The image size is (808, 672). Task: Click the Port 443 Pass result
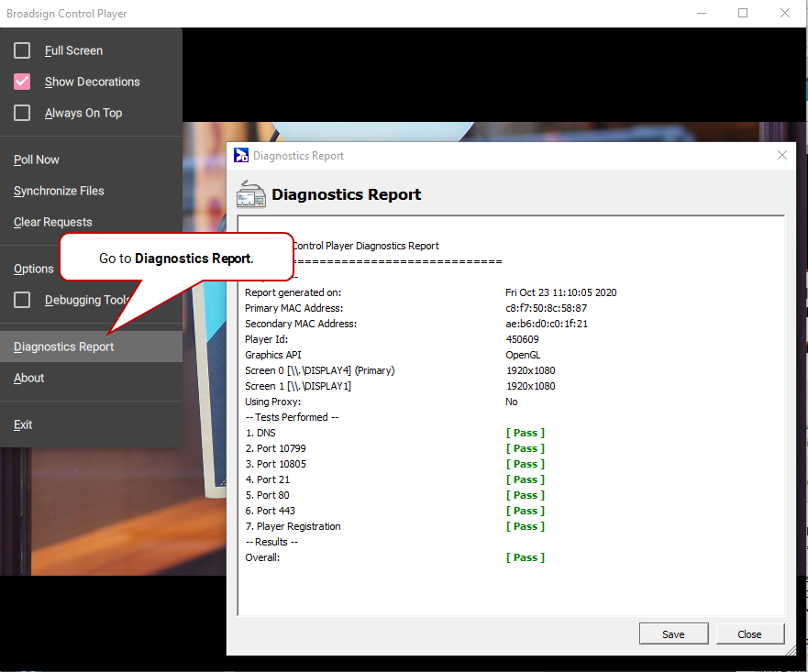click(526, 511)
